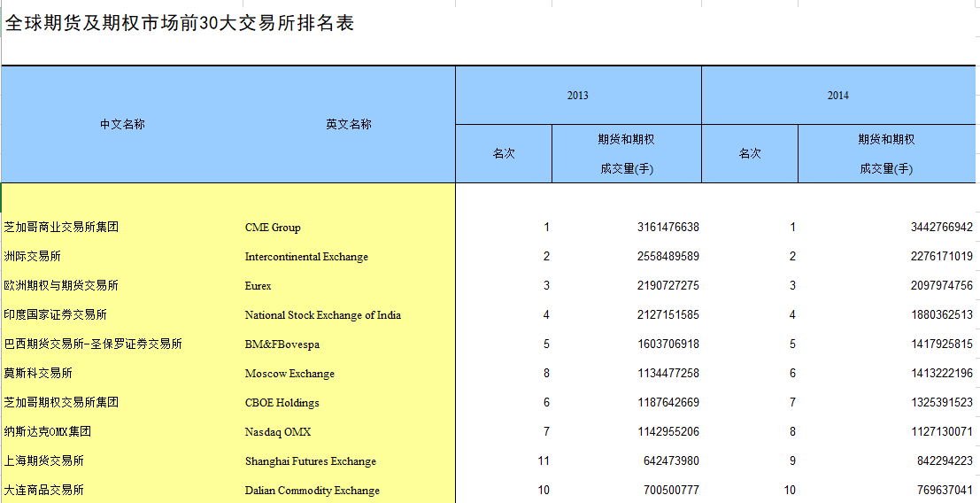Select the CBOE Holdings cell

coord(282,403)
